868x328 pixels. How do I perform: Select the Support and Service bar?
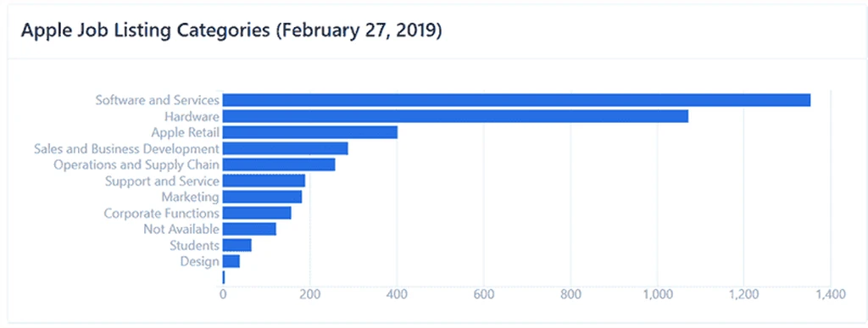(x=264, y=181)
